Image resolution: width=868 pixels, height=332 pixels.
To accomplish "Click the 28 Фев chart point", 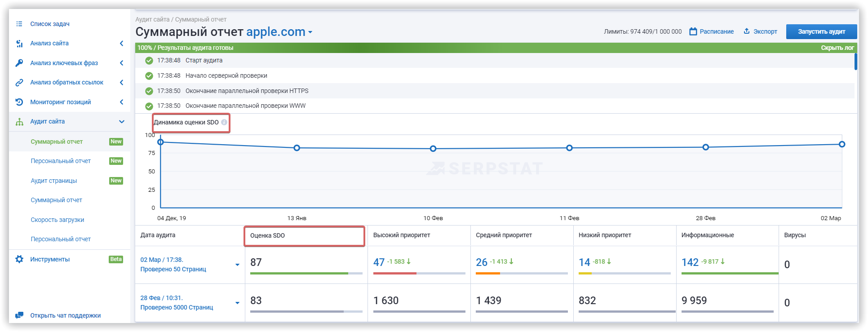I will click(x=706, y=147).
